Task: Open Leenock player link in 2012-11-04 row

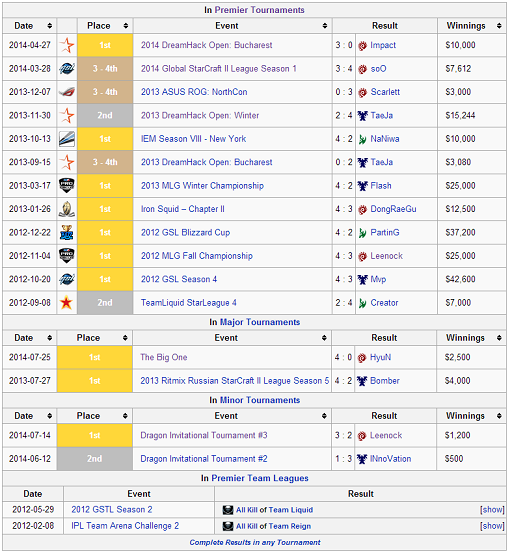Action: 386,256
